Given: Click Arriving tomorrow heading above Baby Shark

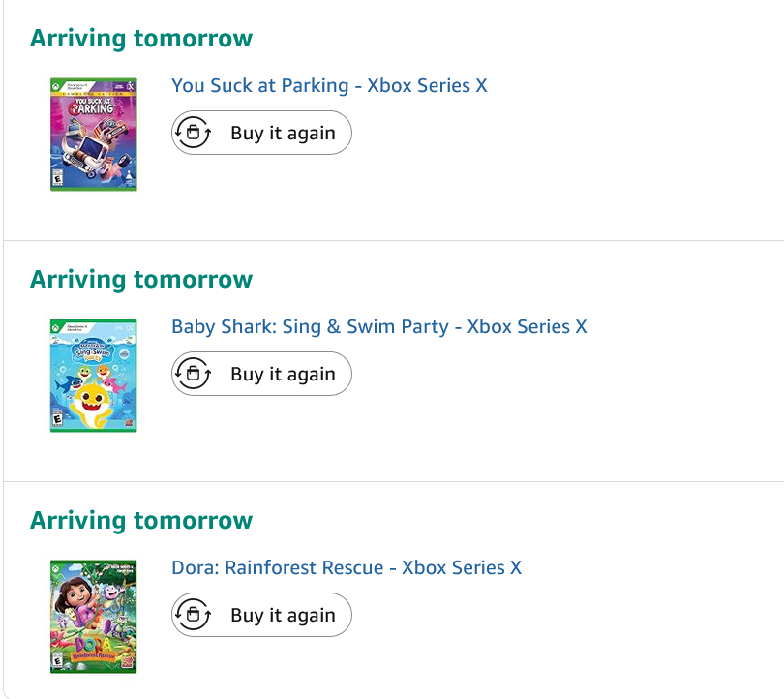Looking at the screenshot, I should point(141,280).
